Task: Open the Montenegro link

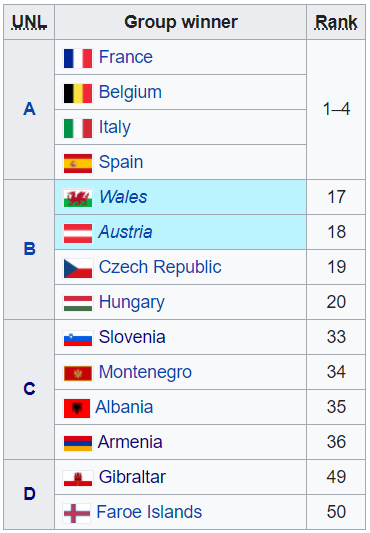Action: 145,372
